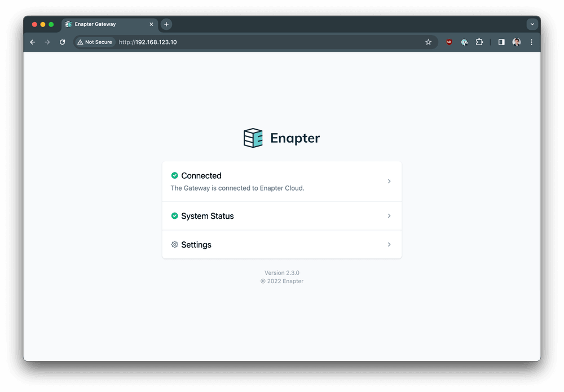Open the Chrome three-dot menu
This screenshot has height=392, width=564.
531,42
